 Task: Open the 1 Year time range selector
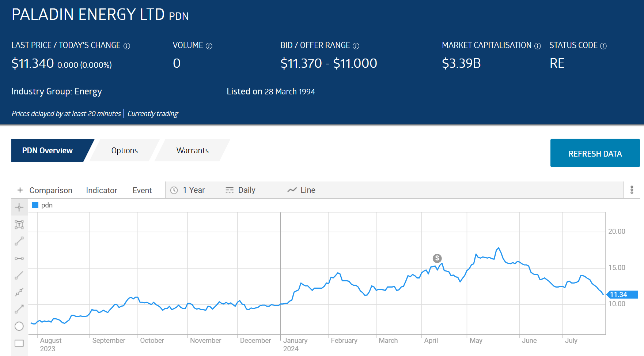[188, 190]
